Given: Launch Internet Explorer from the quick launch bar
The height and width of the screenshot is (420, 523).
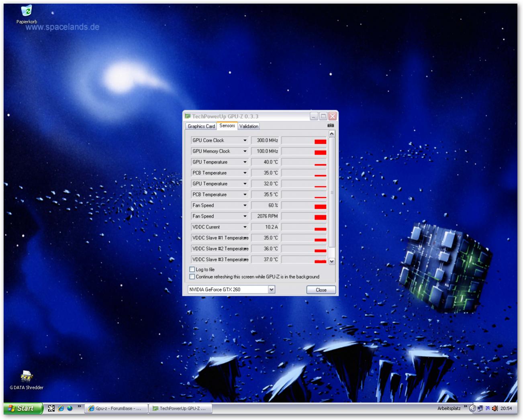Looking at the screenshot, I should coord(61,408).
